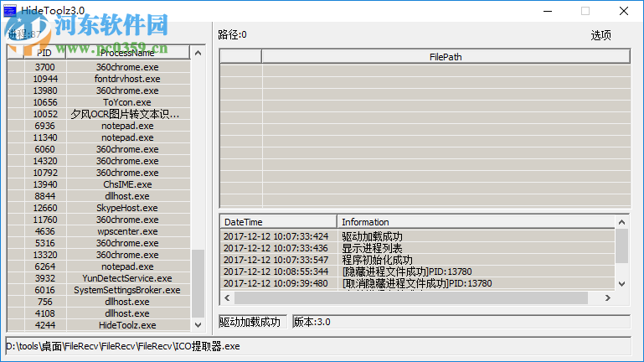Select the SkypeHost.exe process row
Image resolution: width=644 pixels, height=362 pixels.
pos(99,208)
